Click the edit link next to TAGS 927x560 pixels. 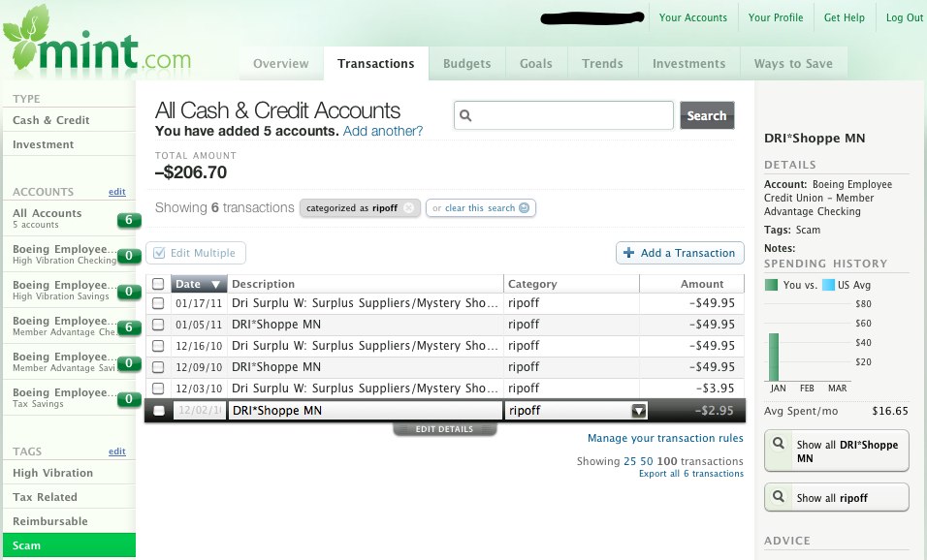click(x=117, y=451)
